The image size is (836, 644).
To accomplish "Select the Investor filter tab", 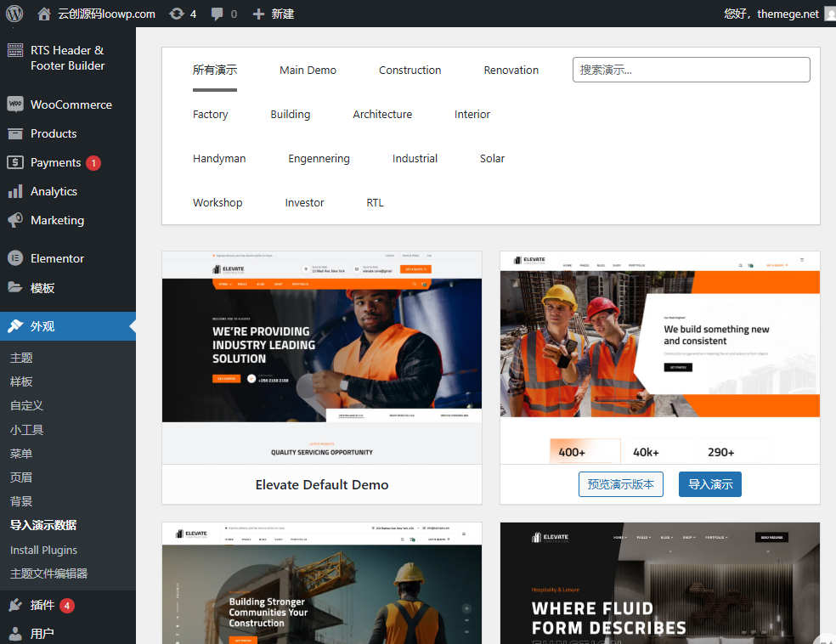I will coord(304,202).
